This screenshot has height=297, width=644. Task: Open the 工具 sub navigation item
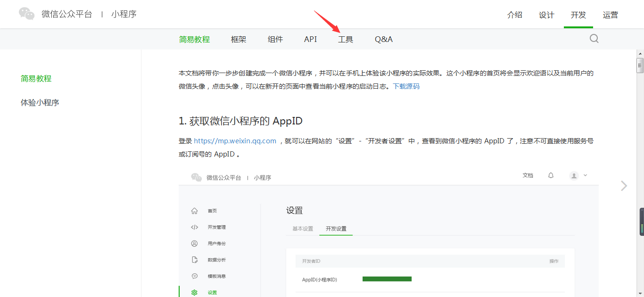coord(346,39)
